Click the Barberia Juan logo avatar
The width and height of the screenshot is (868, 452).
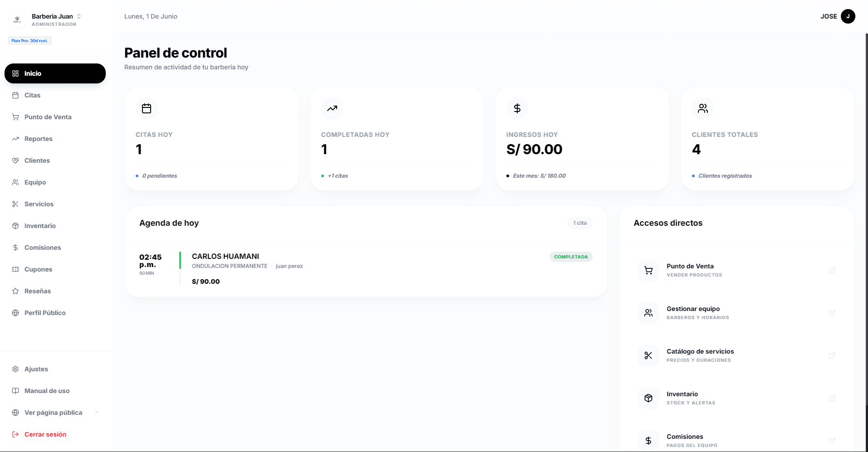(x=17, y=19)
